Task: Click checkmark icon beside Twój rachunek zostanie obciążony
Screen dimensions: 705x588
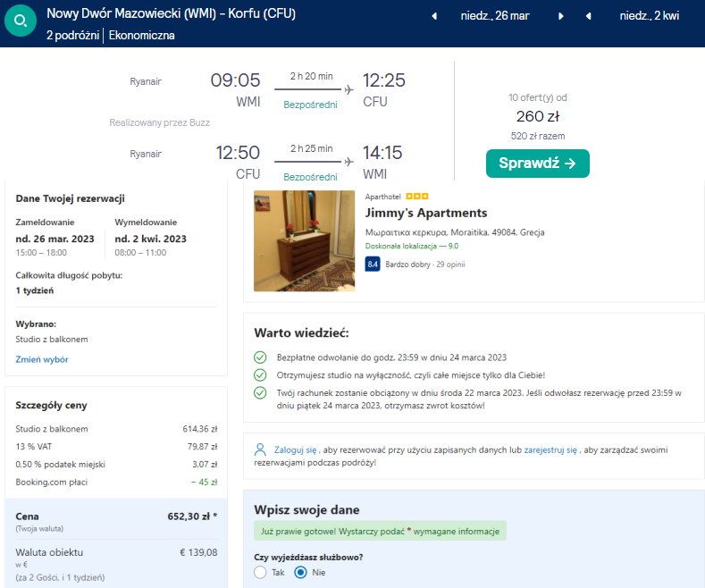Action: coord(260,393)
